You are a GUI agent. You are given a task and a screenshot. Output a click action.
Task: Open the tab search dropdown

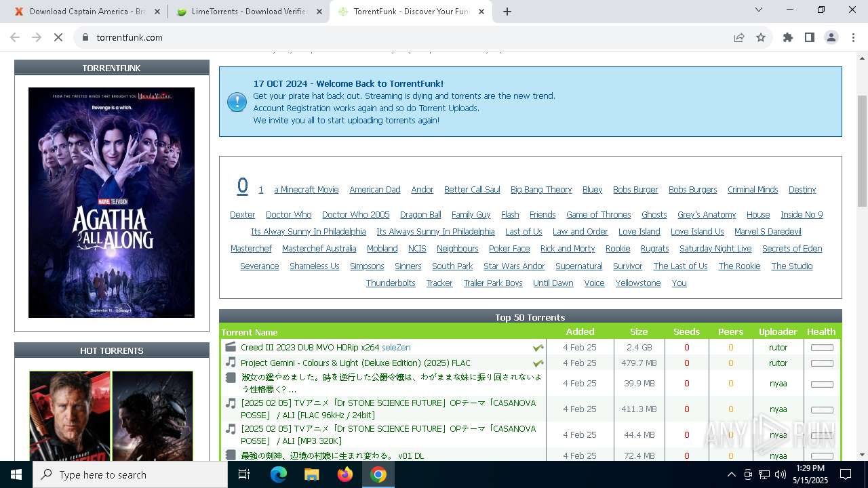click(x=759, y=9)
